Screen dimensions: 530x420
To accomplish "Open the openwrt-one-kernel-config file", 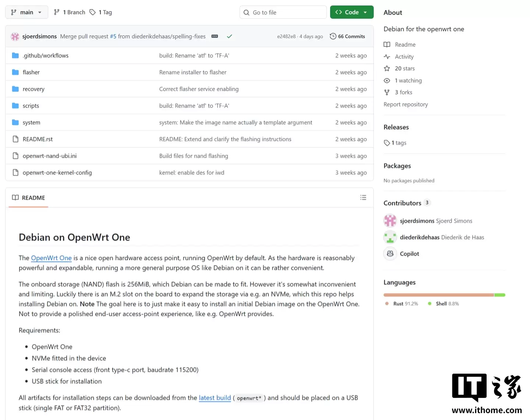I will click(57, 172).
